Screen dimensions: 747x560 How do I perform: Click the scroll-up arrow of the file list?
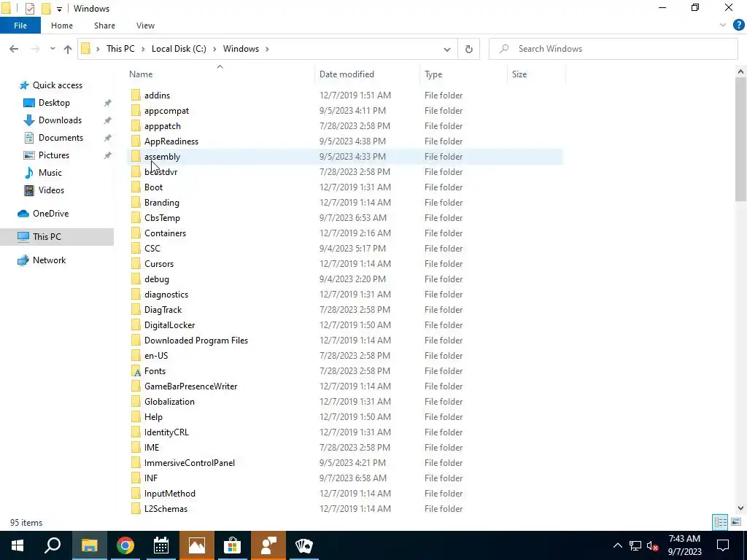click(740, 72)
